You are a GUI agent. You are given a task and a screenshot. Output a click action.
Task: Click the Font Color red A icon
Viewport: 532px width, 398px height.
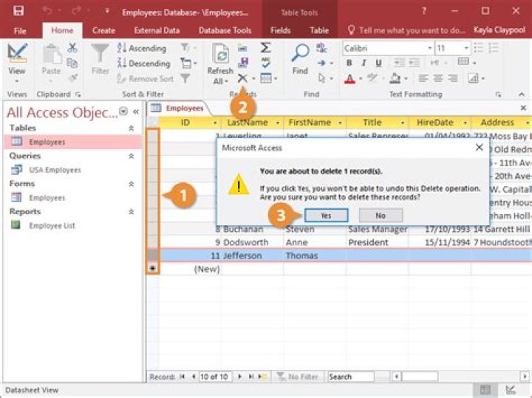349,79
